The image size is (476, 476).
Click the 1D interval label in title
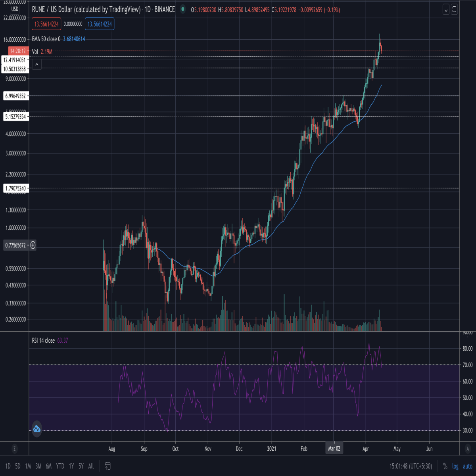tap(148, 9)
